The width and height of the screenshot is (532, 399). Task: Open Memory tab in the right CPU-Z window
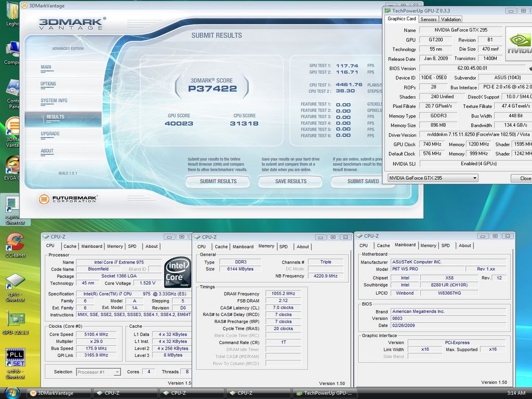(428, 245)
